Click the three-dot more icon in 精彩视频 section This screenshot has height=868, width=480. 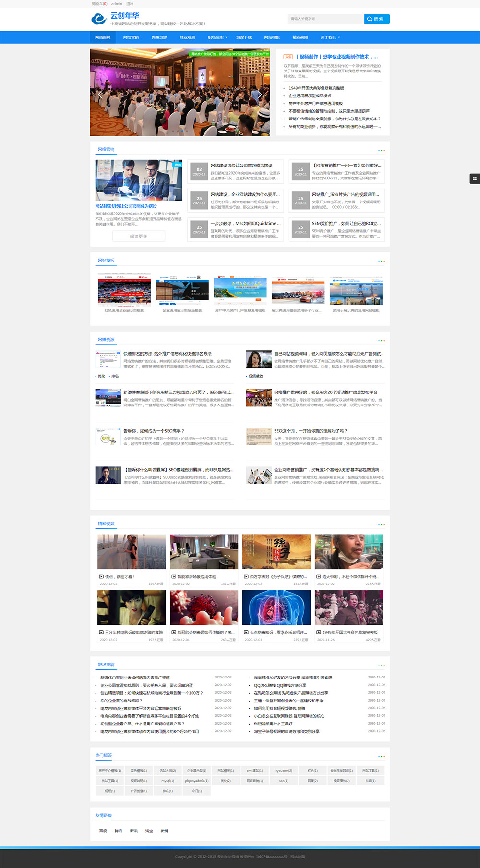(x=381, y=525)
